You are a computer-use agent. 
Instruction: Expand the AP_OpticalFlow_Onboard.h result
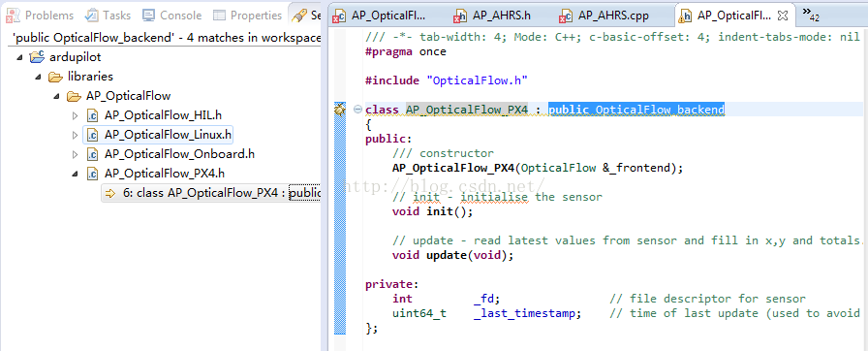point(76,154)
